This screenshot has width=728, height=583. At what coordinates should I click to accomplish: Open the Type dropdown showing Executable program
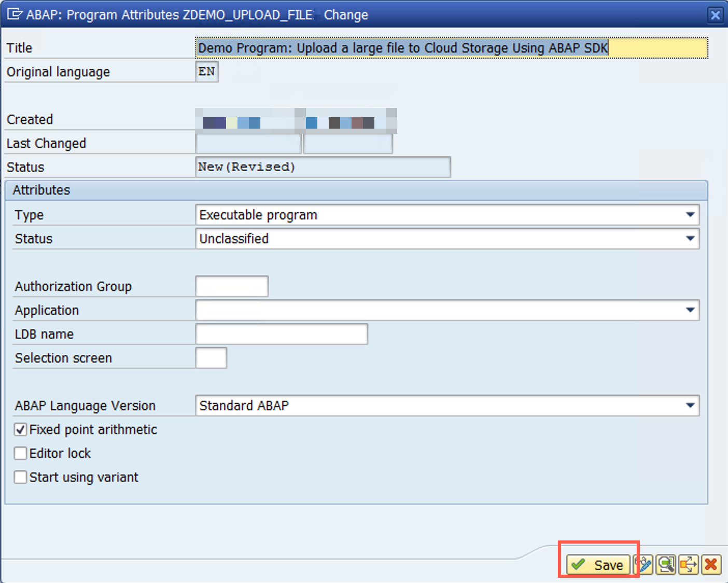click(x=690, y=214)
